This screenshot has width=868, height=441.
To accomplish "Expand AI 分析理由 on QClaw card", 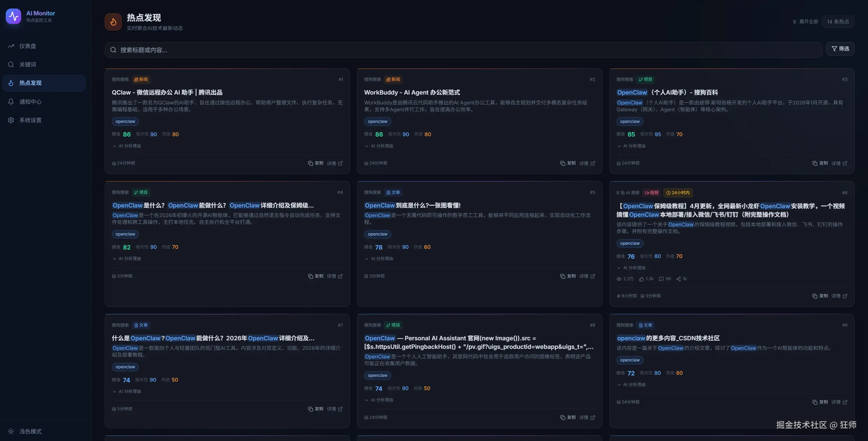I will tap(127, 146).
